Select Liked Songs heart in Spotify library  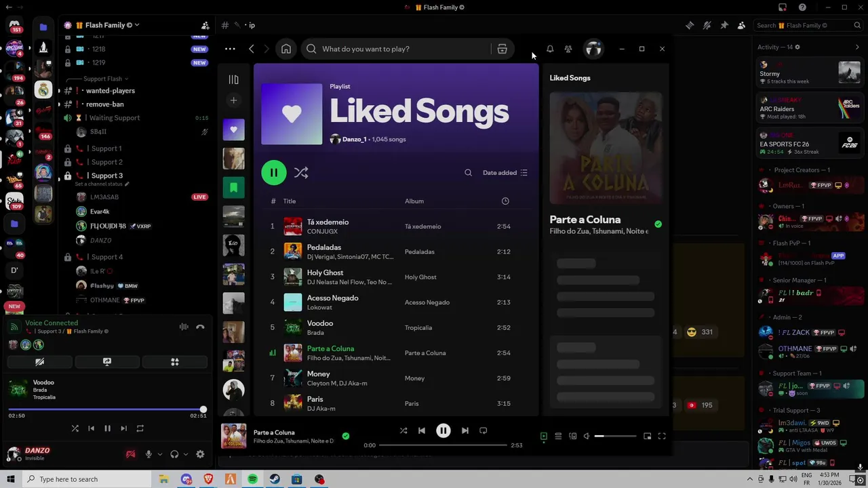click(x=233, y=129)
